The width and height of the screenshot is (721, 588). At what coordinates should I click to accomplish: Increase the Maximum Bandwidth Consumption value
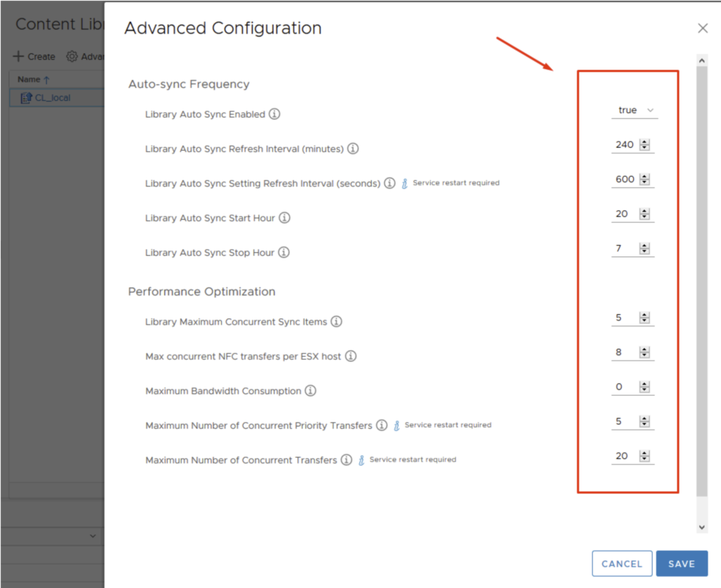645,384
